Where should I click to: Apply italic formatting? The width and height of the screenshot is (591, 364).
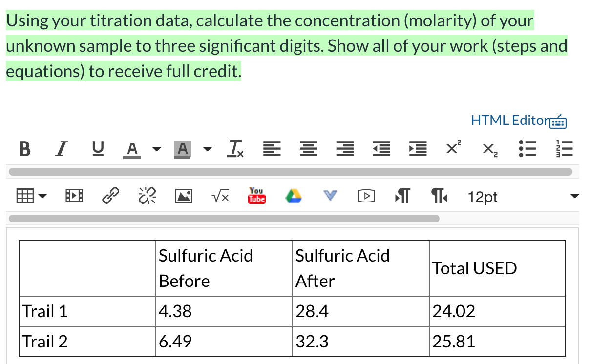click(61, 149)
